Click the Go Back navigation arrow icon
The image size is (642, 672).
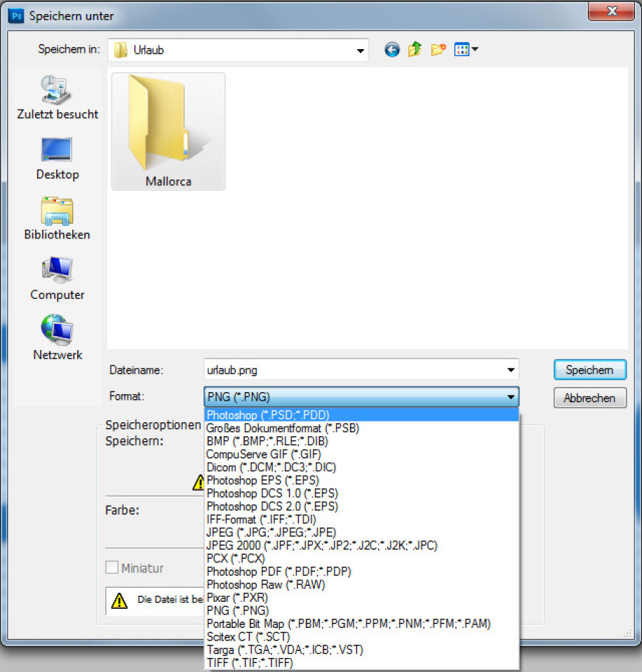[x=392, y=50]
